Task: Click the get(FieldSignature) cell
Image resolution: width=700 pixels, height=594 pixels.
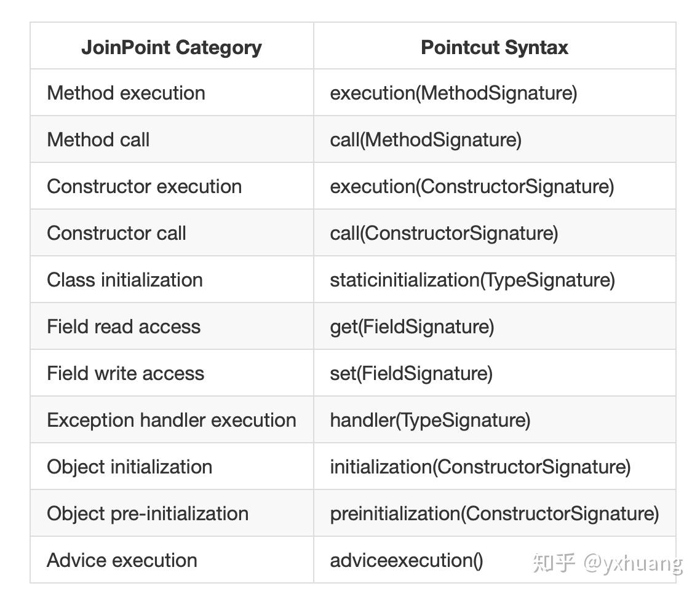Action: (412, 327)
